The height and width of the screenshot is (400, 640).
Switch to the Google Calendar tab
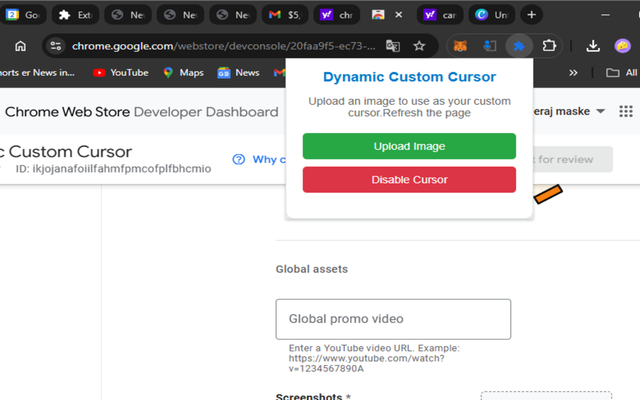(x=23, y=15)
